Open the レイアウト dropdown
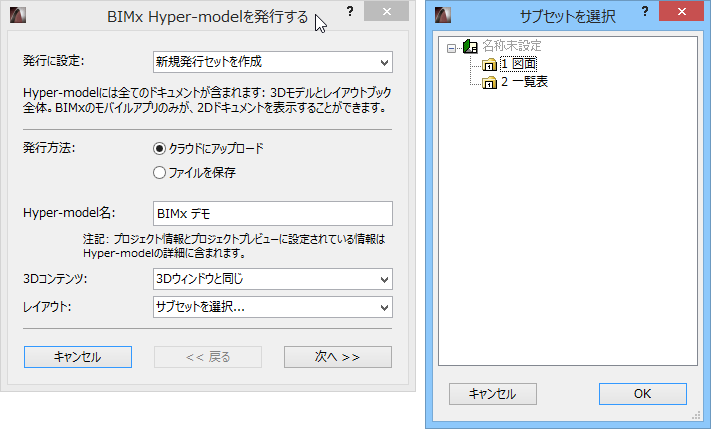Viewport: 711px width, 433px height. tap(273, 307)
